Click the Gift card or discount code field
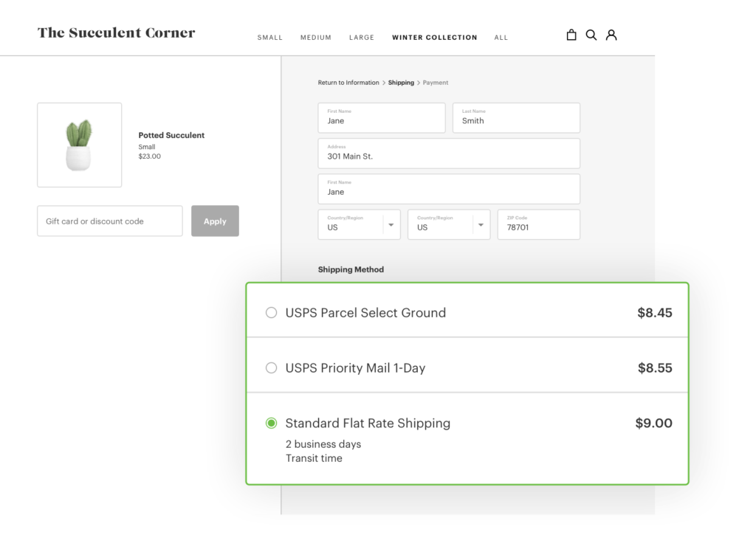This screenshot has height=552, width=756. (x=110, y=221)
